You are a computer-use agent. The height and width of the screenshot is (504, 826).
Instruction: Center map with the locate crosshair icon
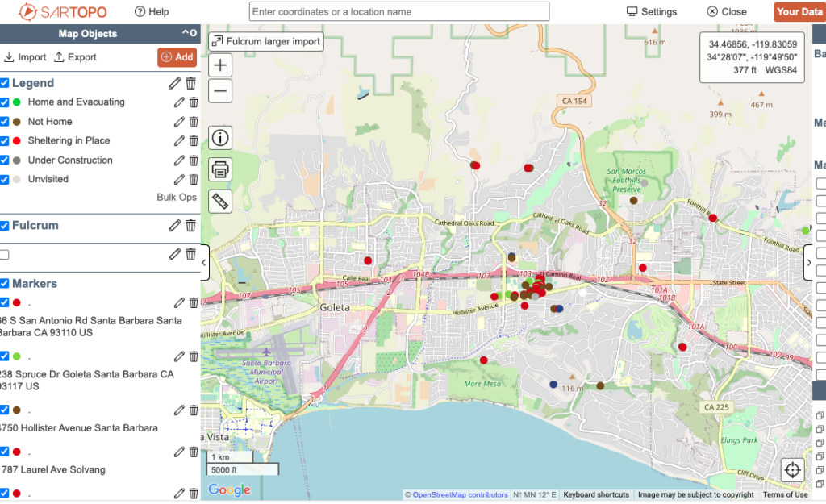click(x=792, y=470)
